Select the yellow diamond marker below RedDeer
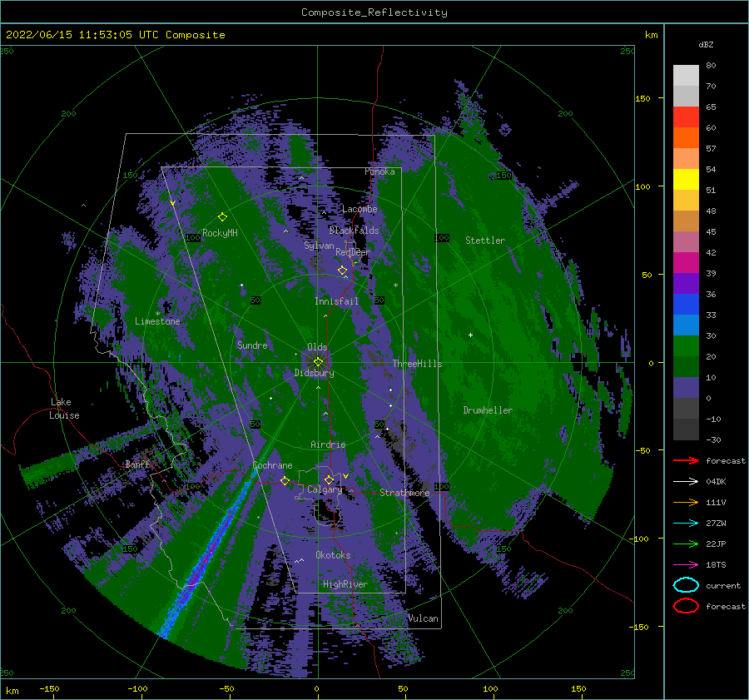Viewport: 749px width, 700px height. pyautogui.click(x=342, y=271)
